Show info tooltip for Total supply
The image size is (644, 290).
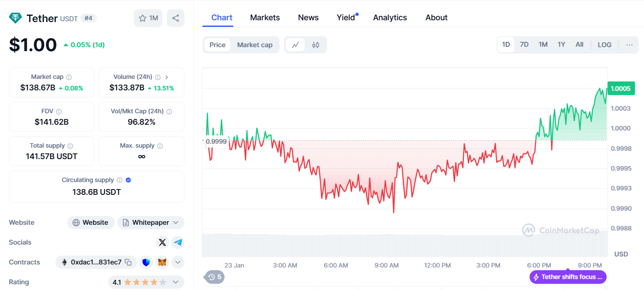70,146
